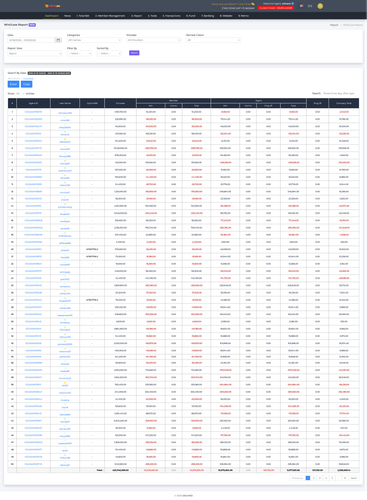Expand the Remark Colors dropdown
Screen dimensions: 367x500
point(213,40)
